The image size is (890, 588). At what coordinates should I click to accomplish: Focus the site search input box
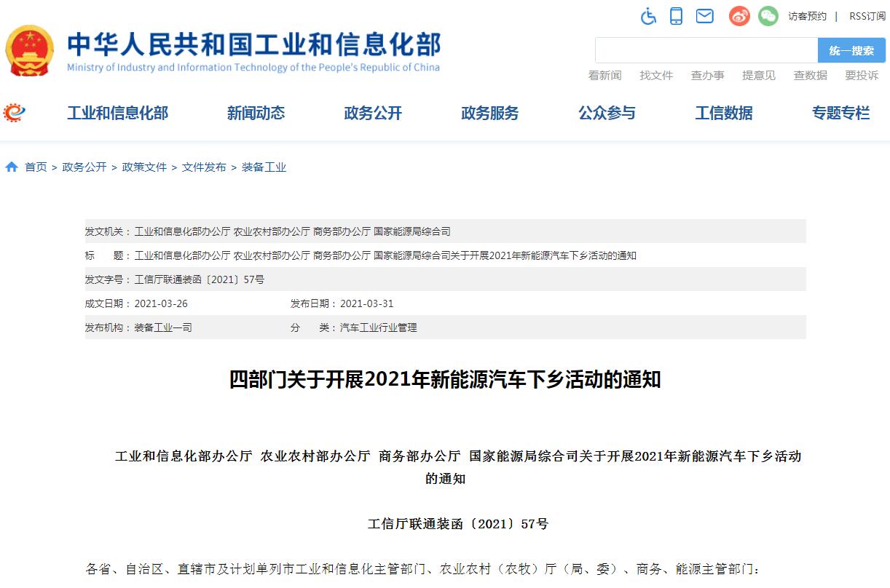coord(706,50)
